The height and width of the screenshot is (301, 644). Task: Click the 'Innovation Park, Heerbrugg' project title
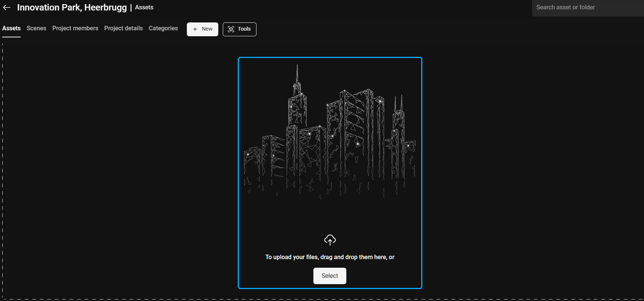(72, 7)
